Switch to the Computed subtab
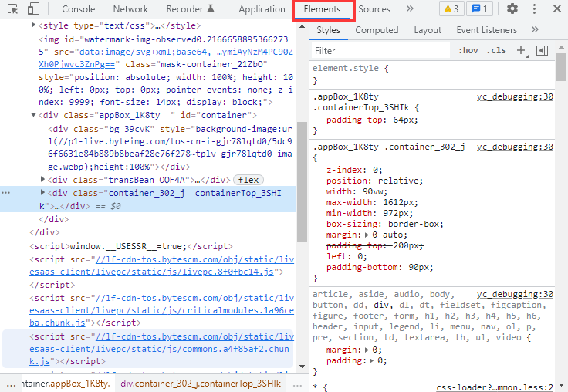This screenshot has width=568, height=392. 377,30
